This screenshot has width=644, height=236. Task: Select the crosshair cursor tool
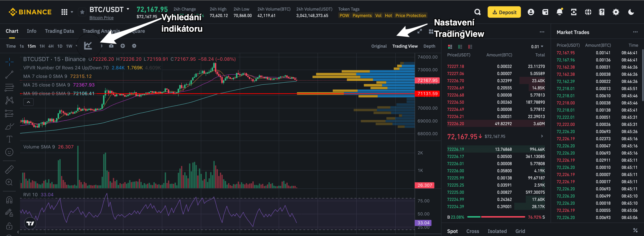(9, 61)
